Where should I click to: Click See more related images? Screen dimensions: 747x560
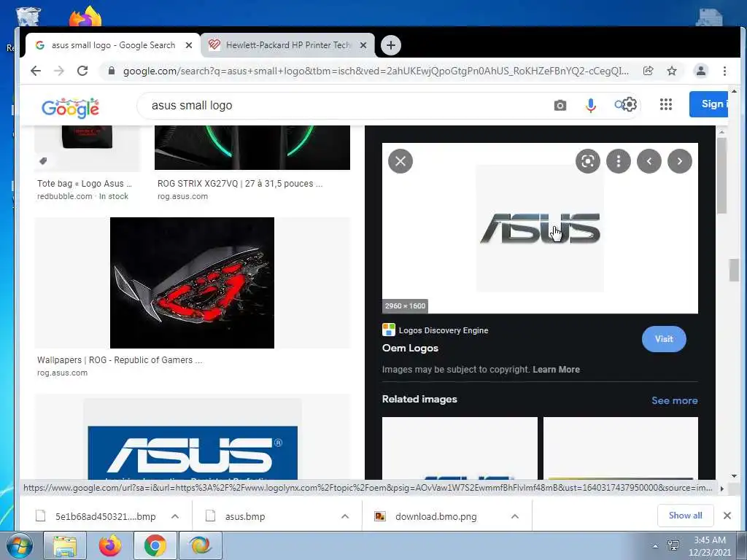pos(674,400)
